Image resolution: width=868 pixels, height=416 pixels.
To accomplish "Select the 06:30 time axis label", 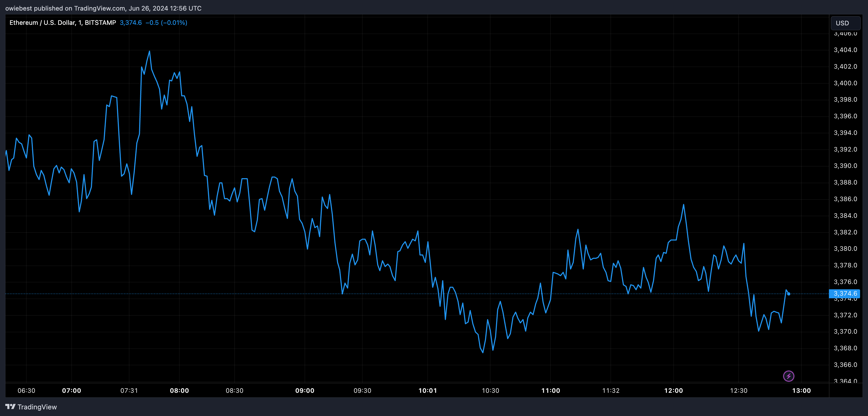I will [x=26, y=390].
